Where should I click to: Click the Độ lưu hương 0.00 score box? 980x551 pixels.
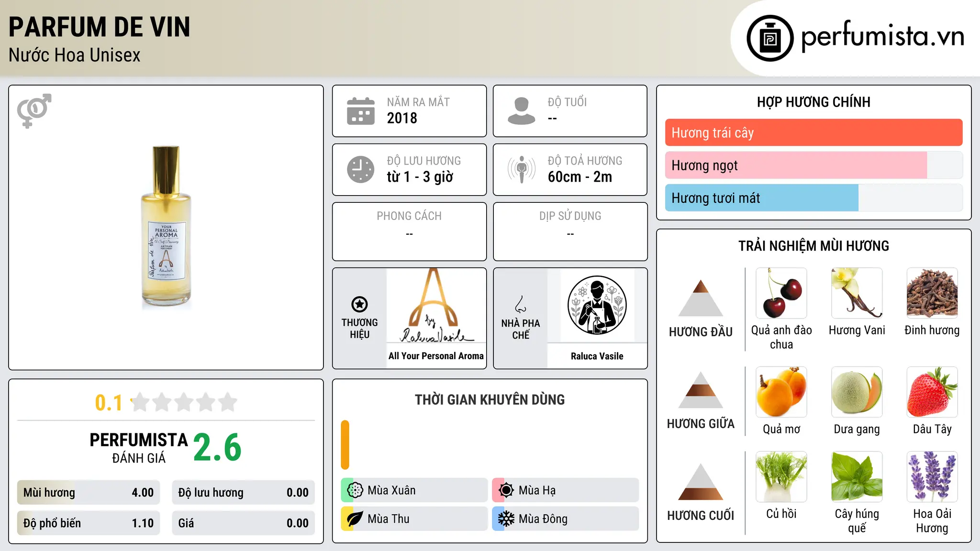pos(243,492)
